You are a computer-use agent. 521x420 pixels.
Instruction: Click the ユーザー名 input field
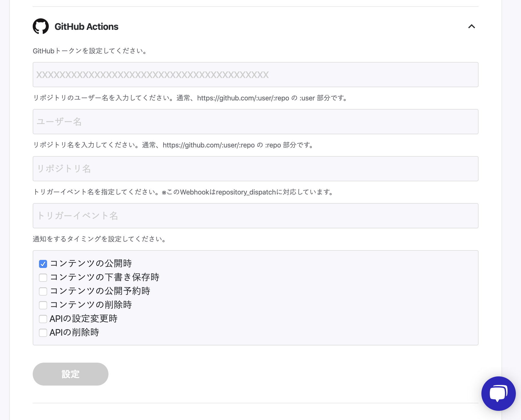[255, 122]
